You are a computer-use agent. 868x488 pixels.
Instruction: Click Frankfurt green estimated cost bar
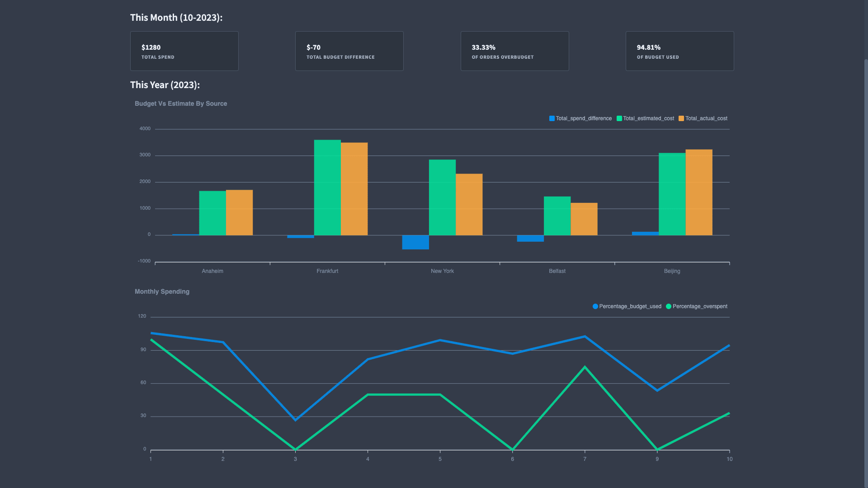tap(327, 188)
